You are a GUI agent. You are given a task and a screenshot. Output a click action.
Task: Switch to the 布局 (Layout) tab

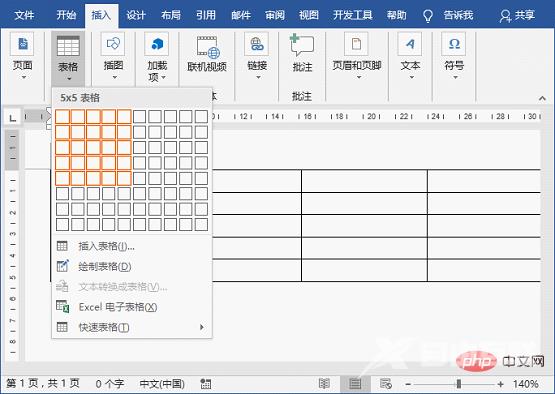(x=171, y=15)
